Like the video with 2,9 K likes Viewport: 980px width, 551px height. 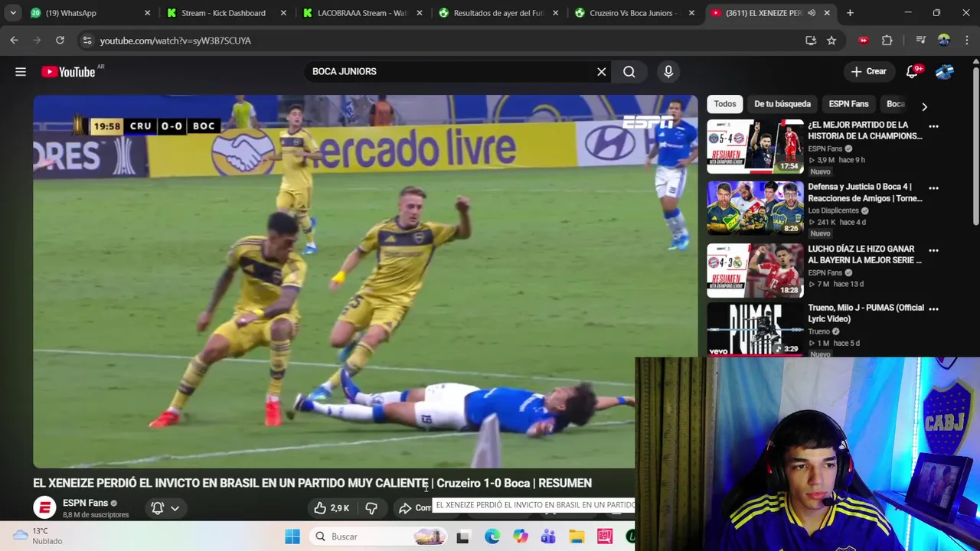click(x=332, y=508)
